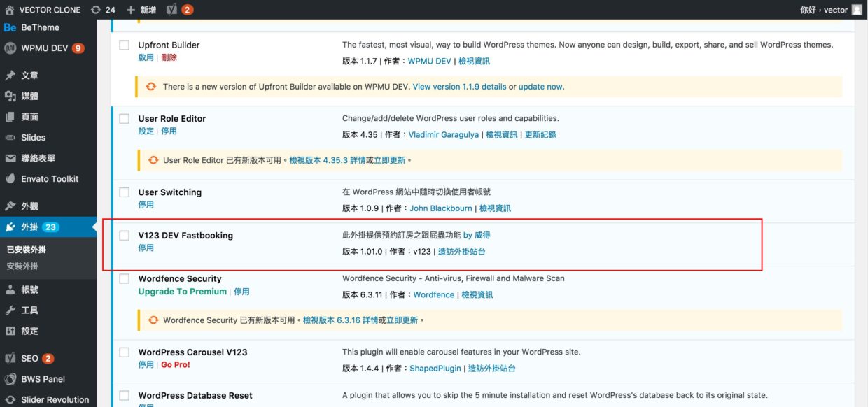Viewport: 868px width, 407px height.
Task: Click Upgrade To Premium for Wordfence
Action: click(183, 292)
